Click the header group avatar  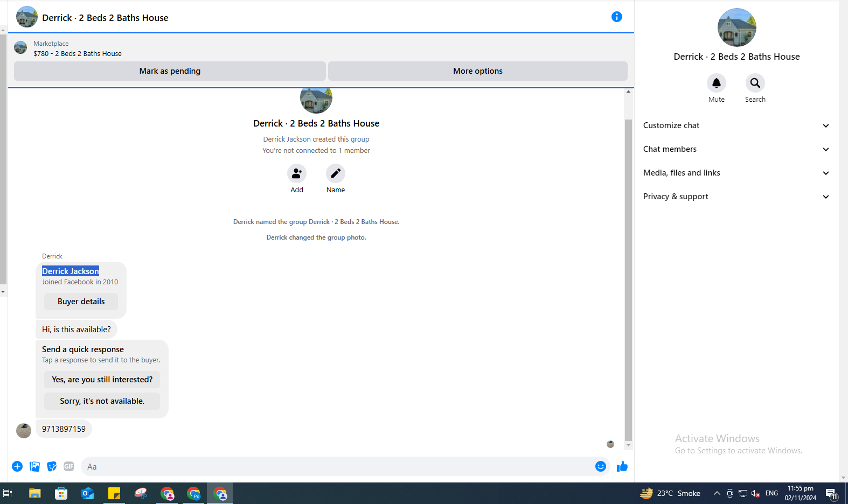tap(27, 17)
